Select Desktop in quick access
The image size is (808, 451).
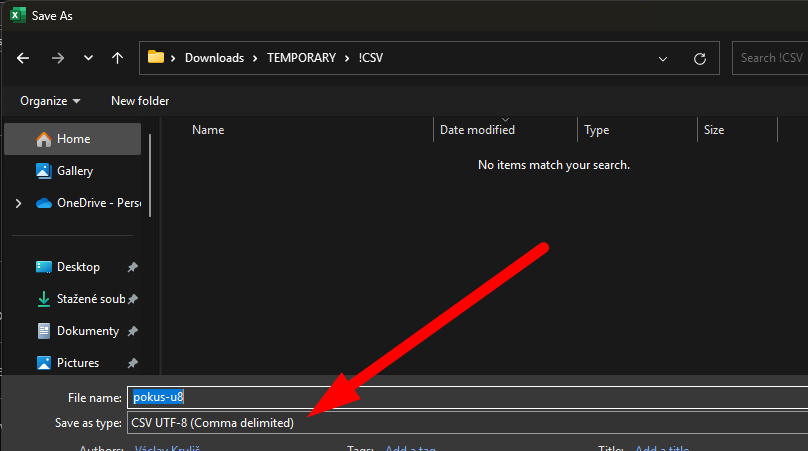(78, 267)
